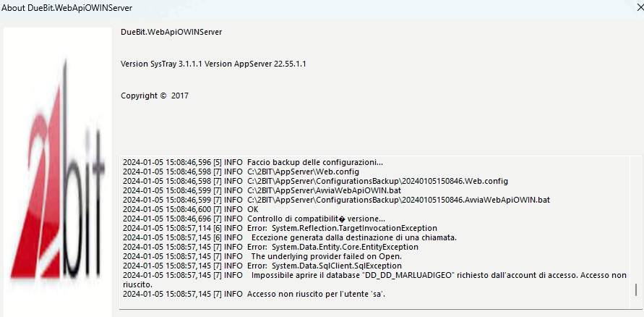Select log line 'Controllo di compatibilit� versione...'
Screen dimensions: 644x317
click(x=254, y=219)
